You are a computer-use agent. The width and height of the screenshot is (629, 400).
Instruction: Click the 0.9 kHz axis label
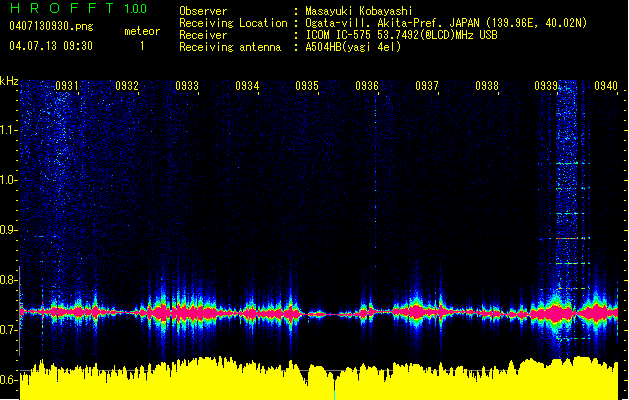(x=9, y=230)
